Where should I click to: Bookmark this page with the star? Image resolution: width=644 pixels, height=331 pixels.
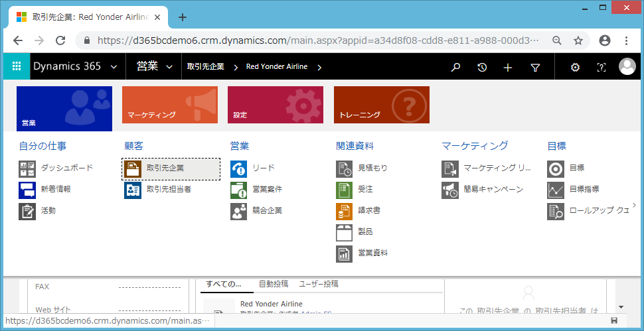578,40
